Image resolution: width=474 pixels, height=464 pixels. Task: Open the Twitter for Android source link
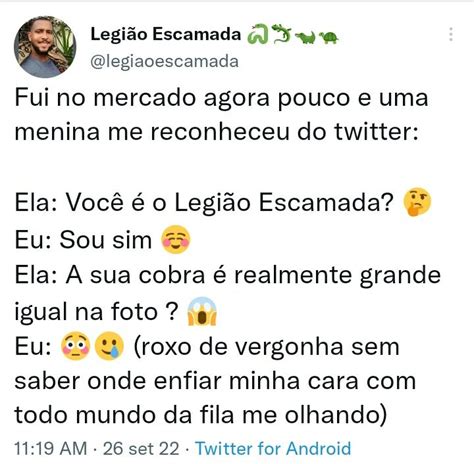273,448
